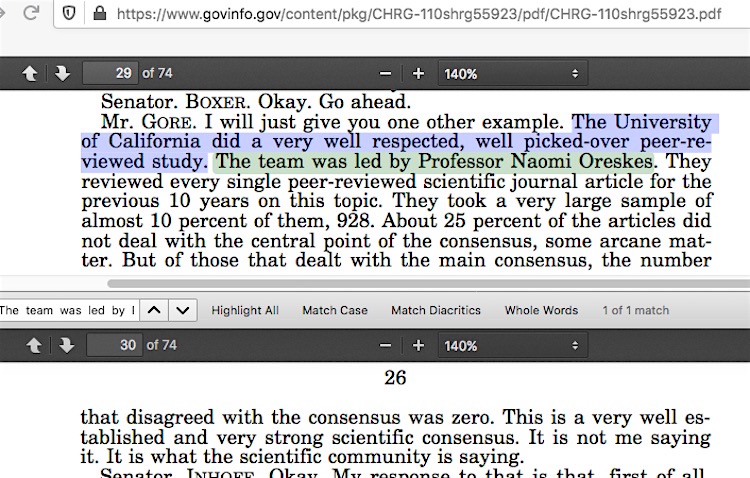
Task: Enable Match Case search option
Action: tap(334, 310)
